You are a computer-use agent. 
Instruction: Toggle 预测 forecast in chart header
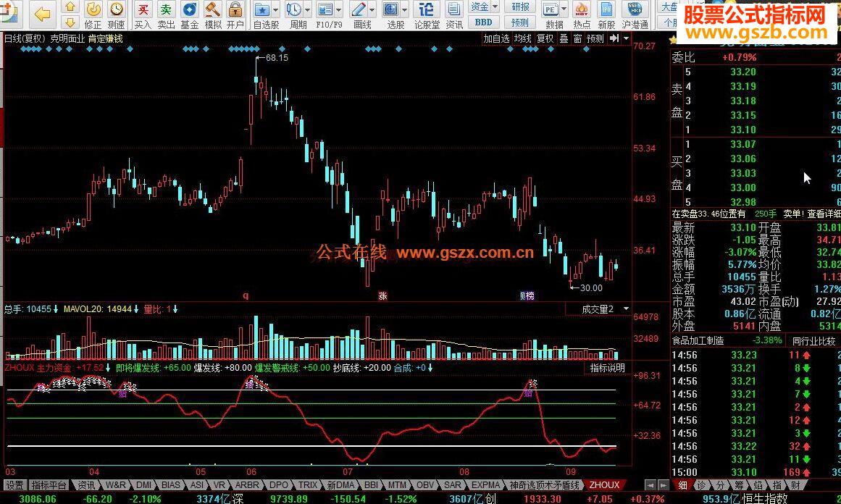click(595, 38)
